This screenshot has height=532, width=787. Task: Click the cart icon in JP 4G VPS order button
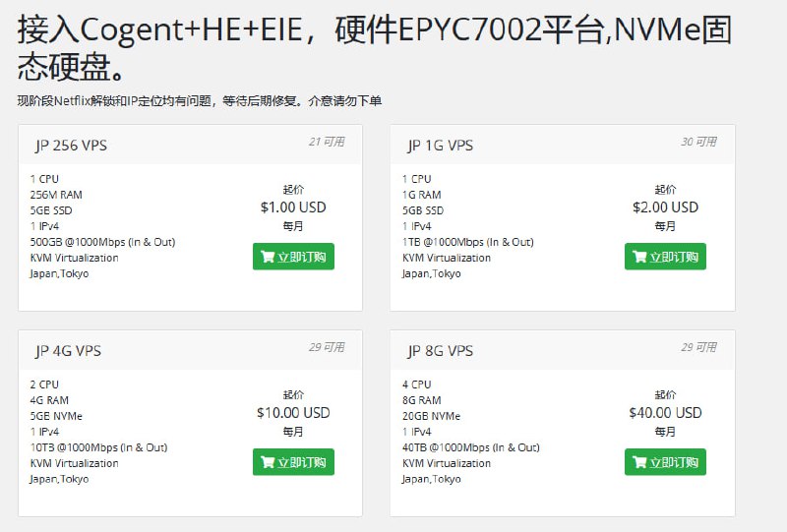268,462
